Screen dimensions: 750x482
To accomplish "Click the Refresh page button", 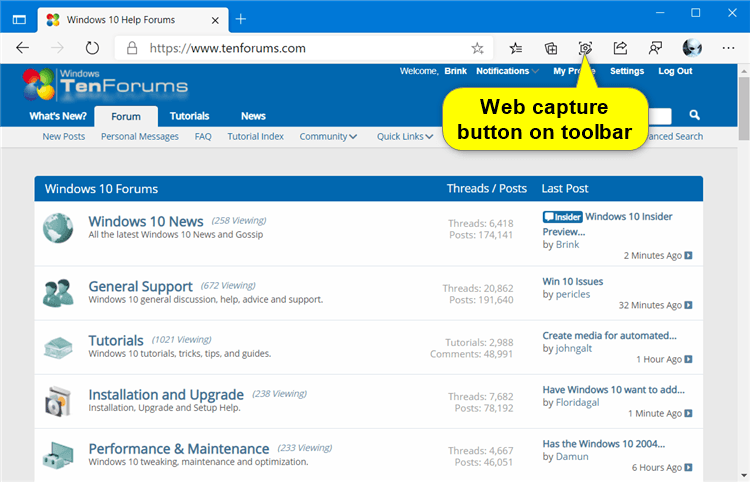I will 92,48.
